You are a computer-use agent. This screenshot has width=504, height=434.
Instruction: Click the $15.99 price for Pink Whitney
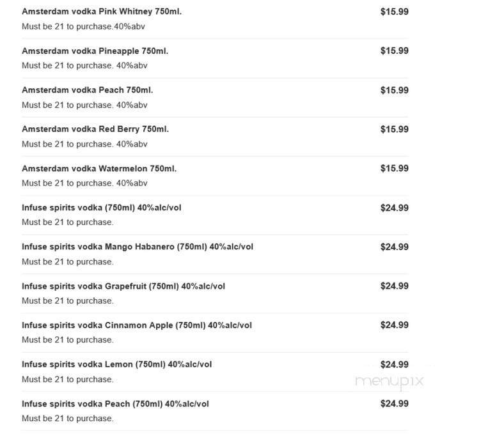tap(394, 12)
